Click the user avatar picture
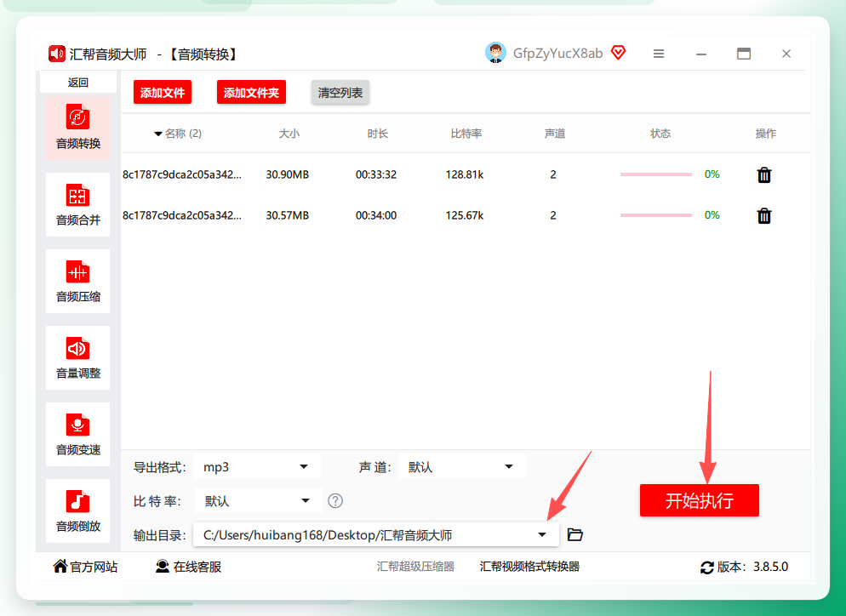The height and width of the screenshot is (616, 846). pyautogui.click(x=495, y=53)
